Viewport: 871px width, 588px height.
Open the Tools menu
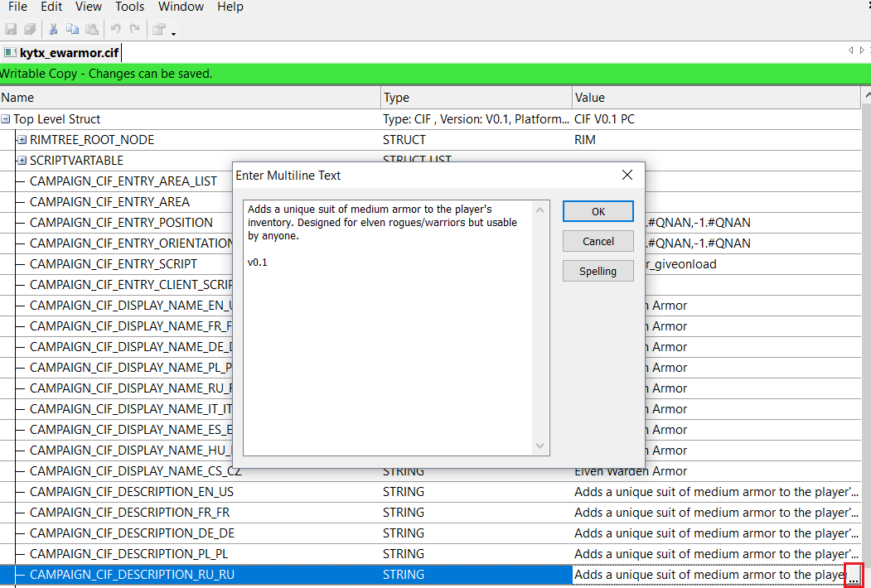point(129,7)
